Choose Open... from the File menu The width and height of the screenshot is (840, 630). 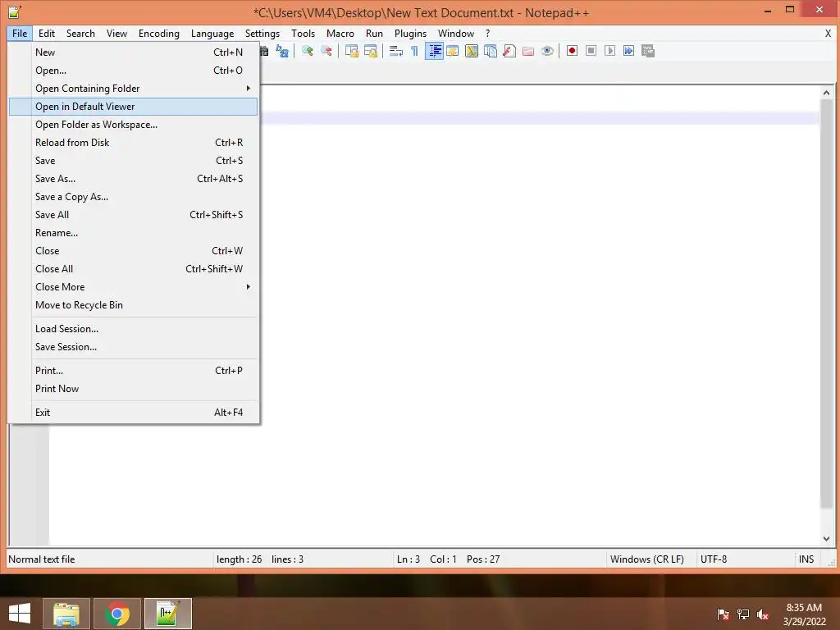click(x=134, y=71)
